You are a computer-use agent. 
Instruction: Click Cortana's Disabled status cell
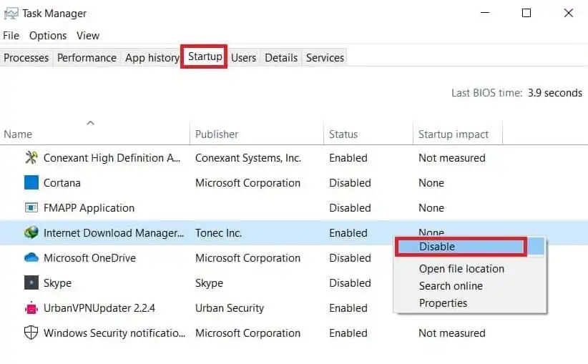click(x=350, y=183)
